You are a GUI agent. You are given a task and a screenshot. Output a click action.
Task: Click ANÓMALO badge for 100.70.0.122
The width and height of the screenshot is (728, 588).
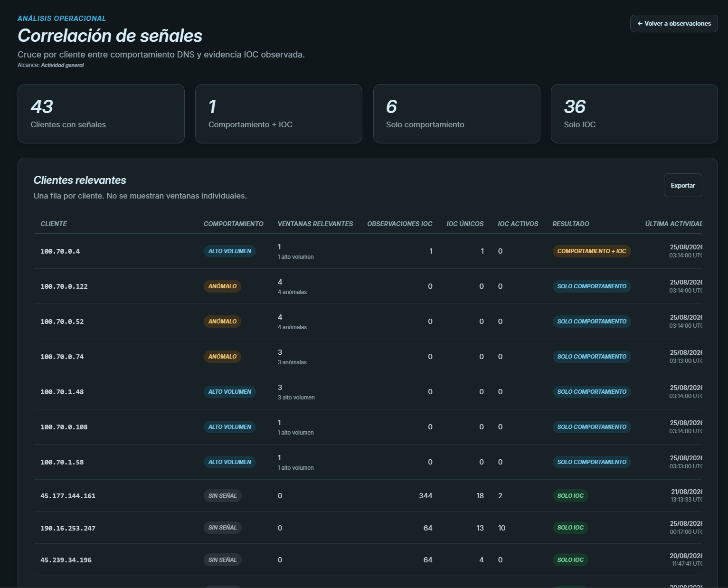222,286
